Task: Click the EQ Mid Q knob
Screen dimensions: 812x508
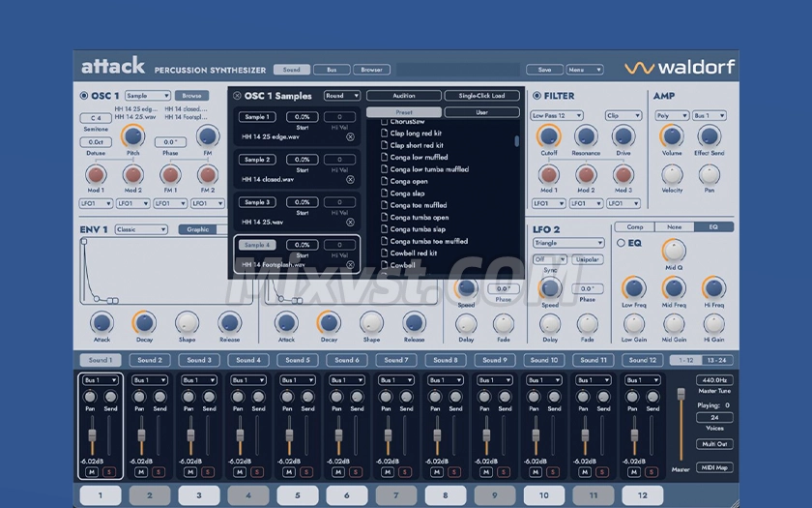Action: tap(674, 251)
